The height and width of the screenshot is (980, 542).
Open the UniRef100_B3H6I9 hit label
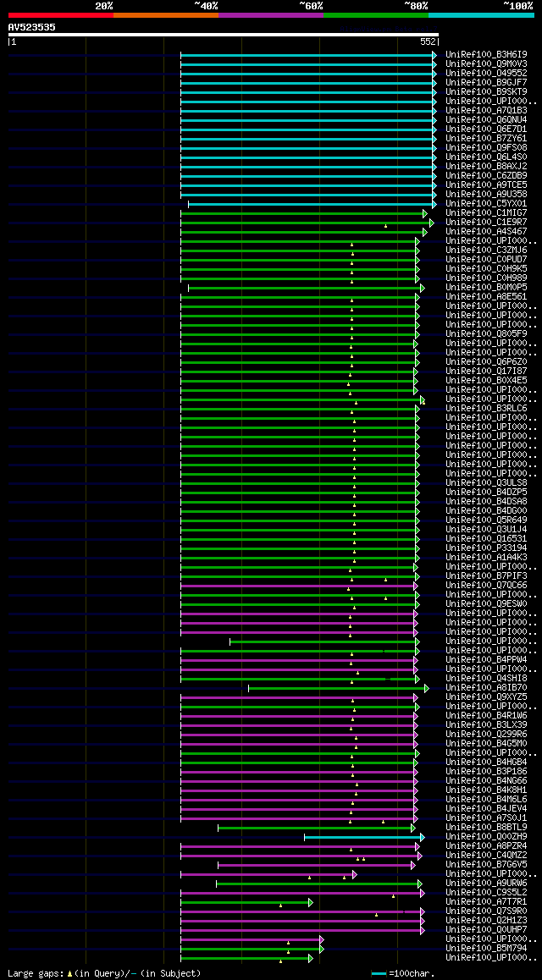486,54
